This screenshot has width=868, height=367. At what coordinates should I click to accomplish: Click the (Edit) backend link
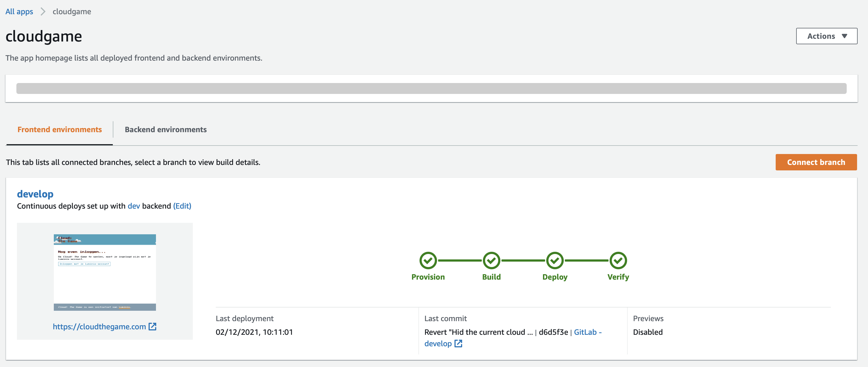[x=182, y=206]
